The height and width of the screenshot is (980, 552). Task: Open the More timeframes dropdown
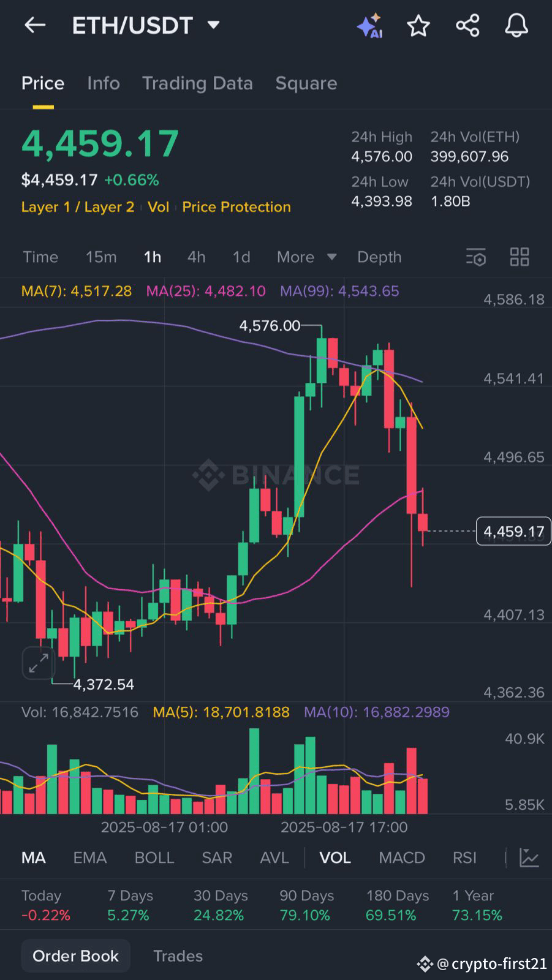(306, 257)
